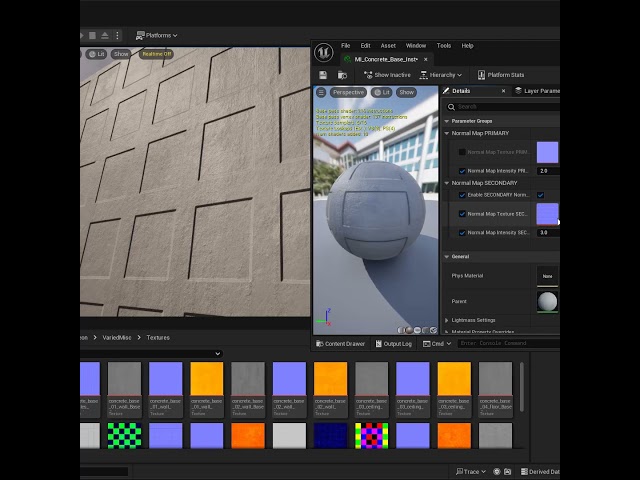
Task: Uncheck override for Enable SECONDARY Normal
Action: click(462, 195)
